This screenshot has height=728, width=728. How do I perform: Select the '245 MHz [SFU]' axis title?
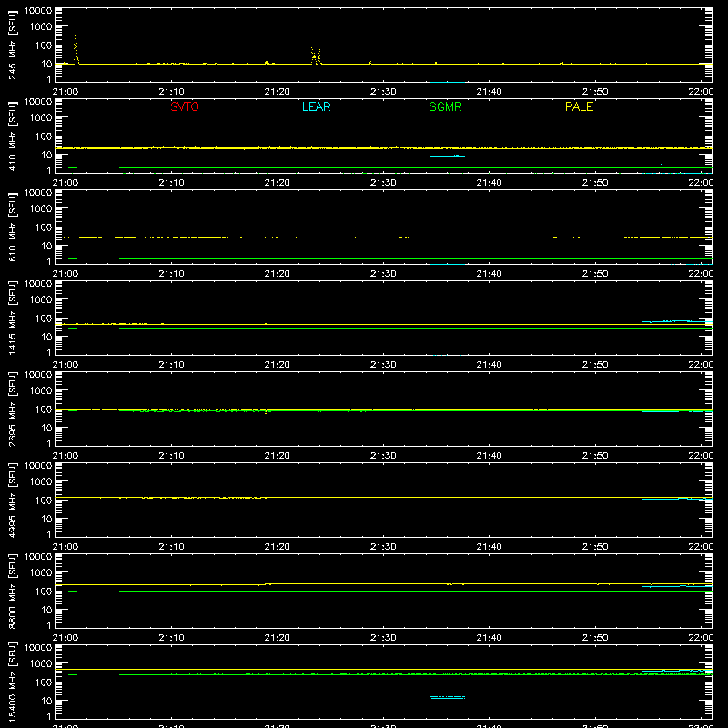point(12,45)
